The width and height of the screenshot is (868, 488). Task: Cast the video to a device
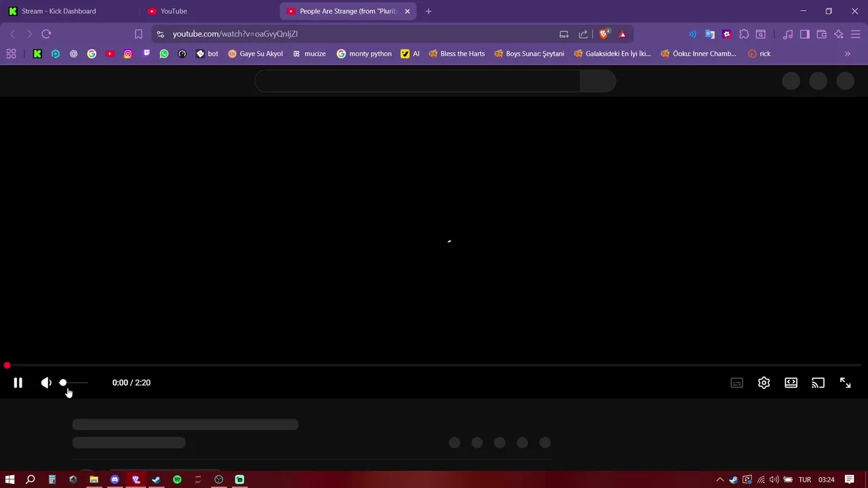[x=818, y=383]
